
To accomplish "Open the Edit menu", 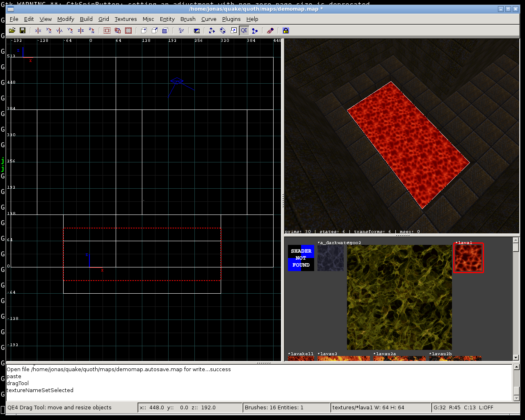I will 29,19.
